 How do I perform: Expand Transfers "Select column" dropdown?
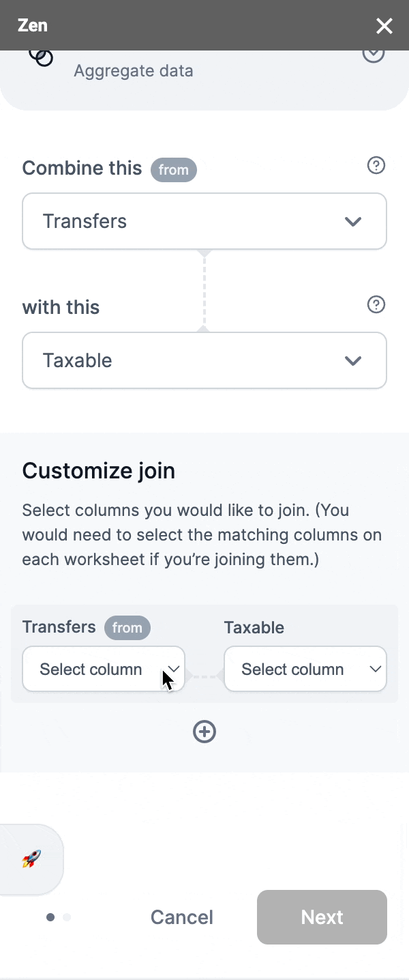[x=104, y=669]
